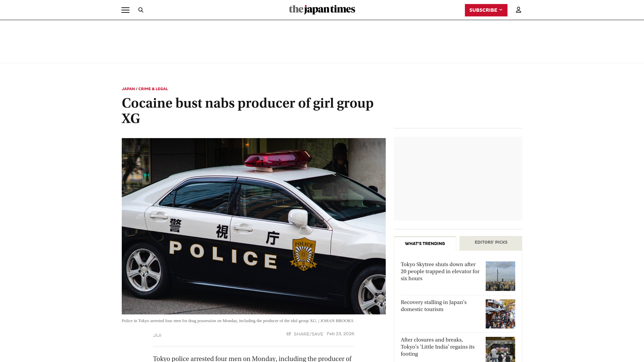The width and height of the screenshot is (644, 362).
Task: Click the Feb 23, 2026 date
Action: pyautogui.click(x=340, y=334)
